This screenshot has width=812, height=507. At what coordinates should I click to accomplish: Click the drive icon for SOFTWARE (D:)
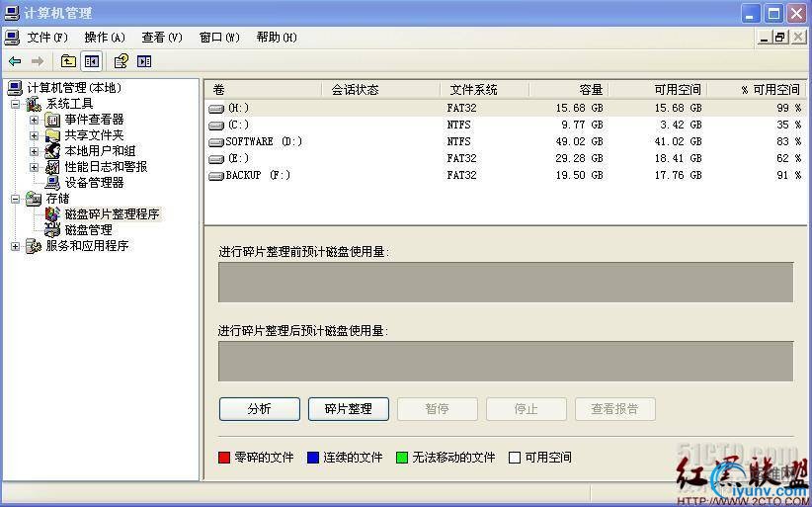[x=216, y=142]
